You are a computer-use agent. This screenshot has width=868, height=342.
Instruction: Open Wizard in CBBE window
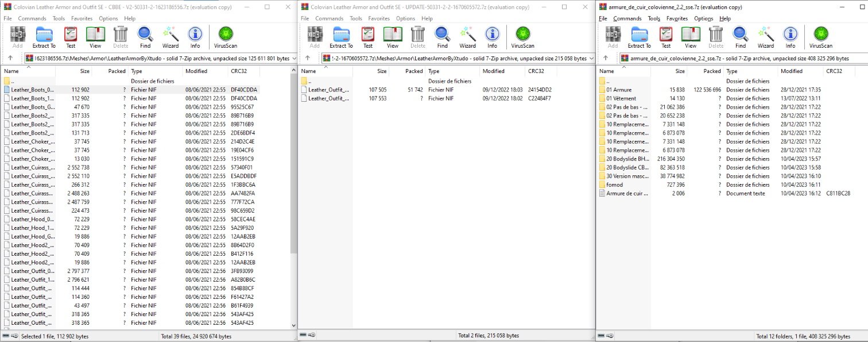(170, 37)
